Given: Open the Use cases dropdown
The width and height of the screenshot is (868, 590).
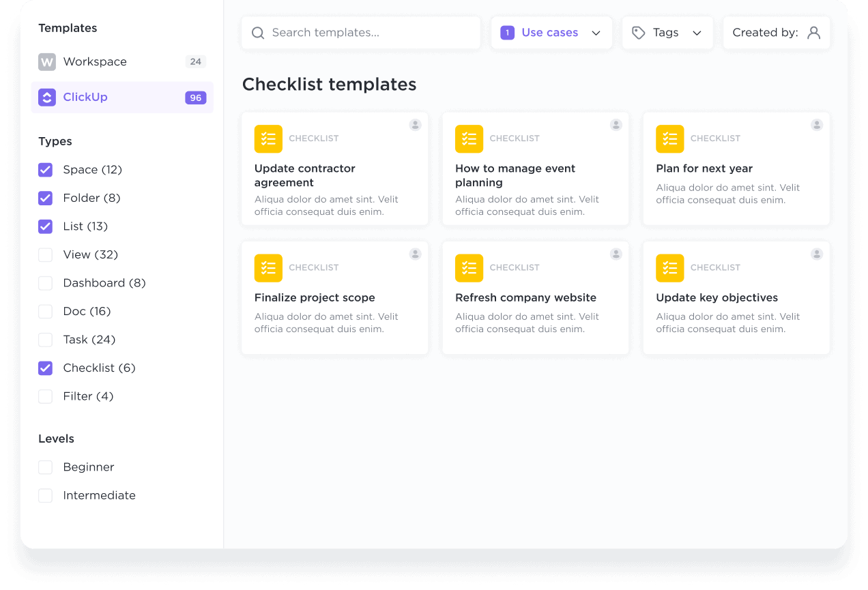Looking at the screenshot, I should (x=595, y=32).
